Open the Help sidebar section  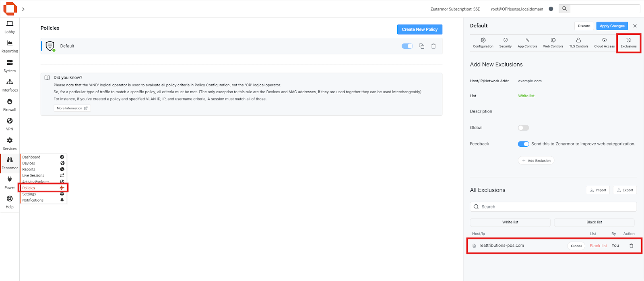click(10, 202)
